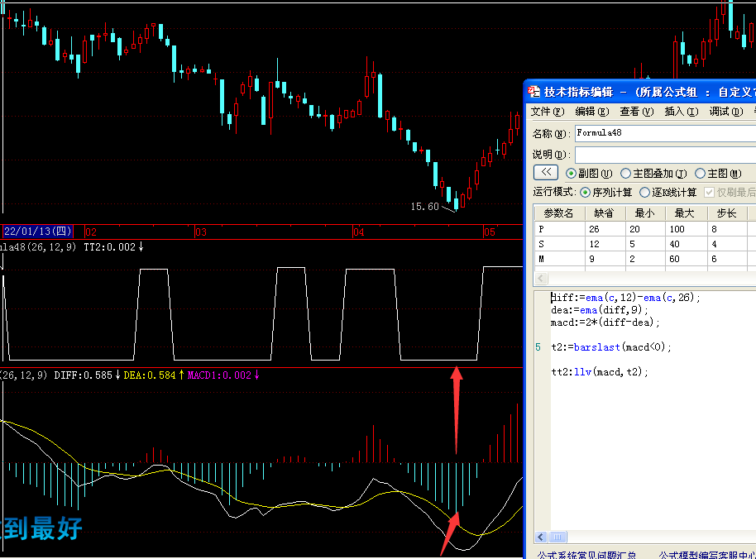Click the << collapse button

546,172
